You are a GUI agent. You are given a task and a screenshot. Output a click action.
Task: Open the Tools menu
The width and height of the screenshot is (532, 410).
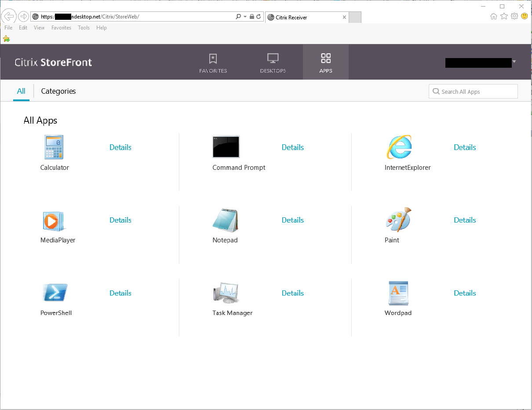pos(84,28)
